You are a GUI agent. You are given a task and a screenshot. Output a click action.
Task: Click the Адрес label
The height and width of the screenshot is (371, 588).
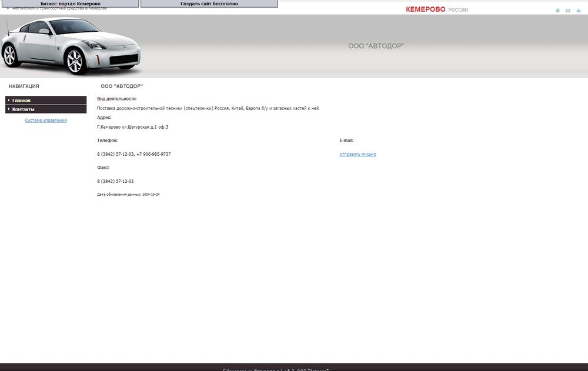coord(104,118)
